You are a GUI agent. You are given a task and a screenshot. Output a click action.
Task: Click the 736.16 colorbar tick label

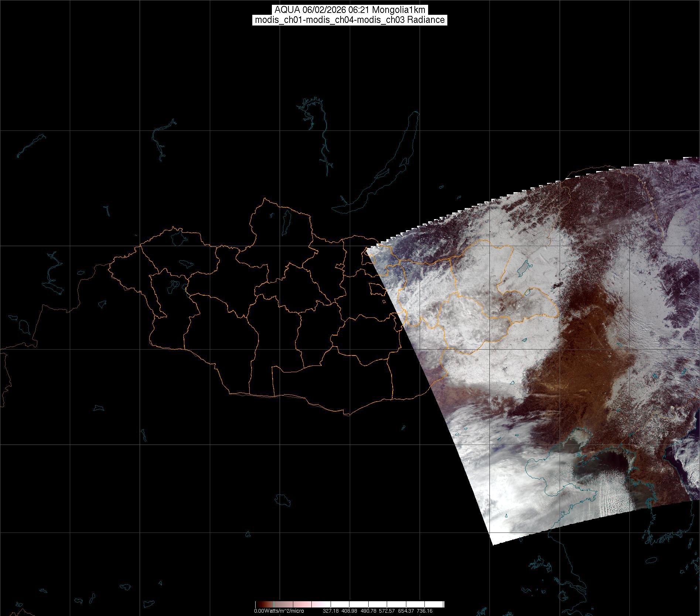424,611
